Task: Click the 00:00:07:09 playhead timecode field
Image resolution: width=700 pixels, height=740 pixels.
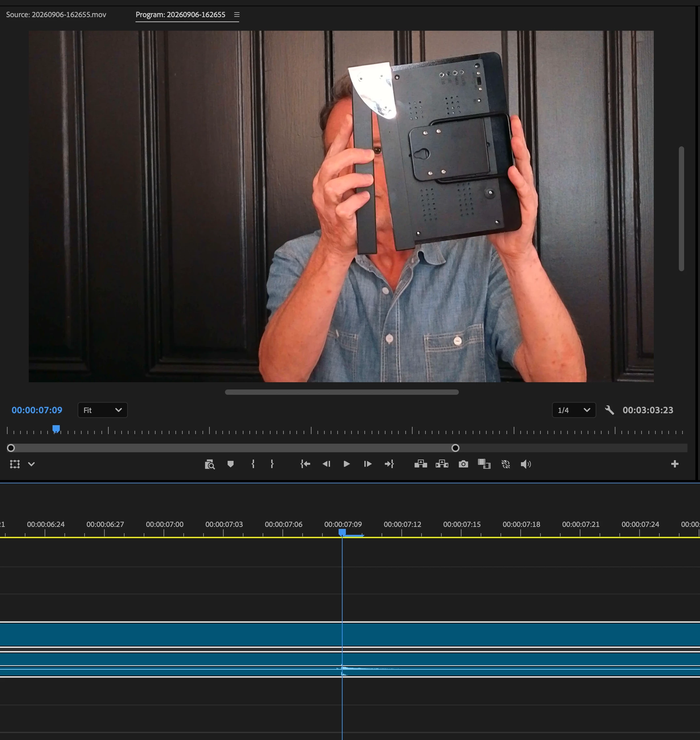Action: (x=37, y=410)
